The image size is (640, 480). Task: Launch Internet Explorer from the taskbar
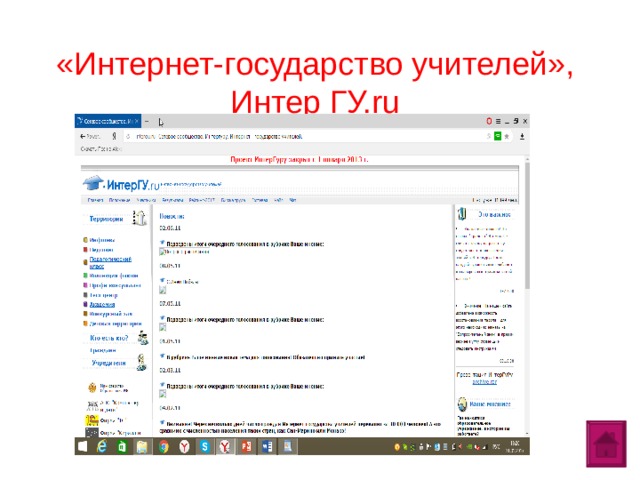coord(102,447)
